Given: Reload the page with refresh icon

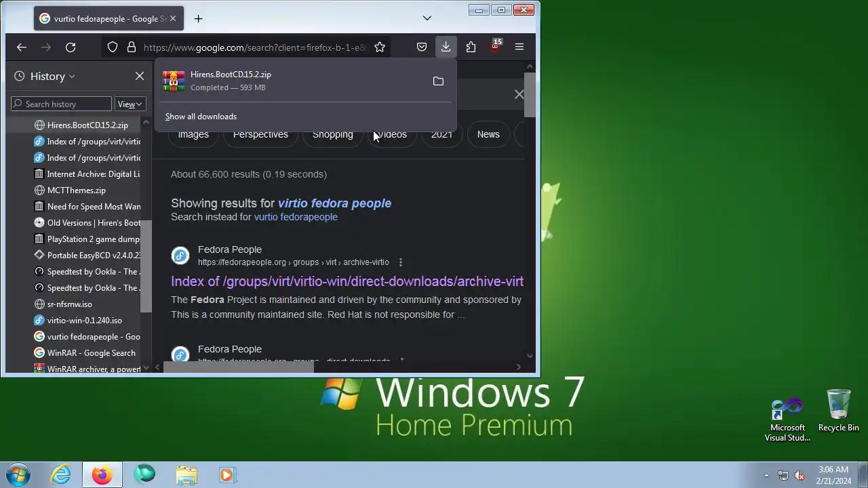Looking at the screenshot, I should pos(71,47).
